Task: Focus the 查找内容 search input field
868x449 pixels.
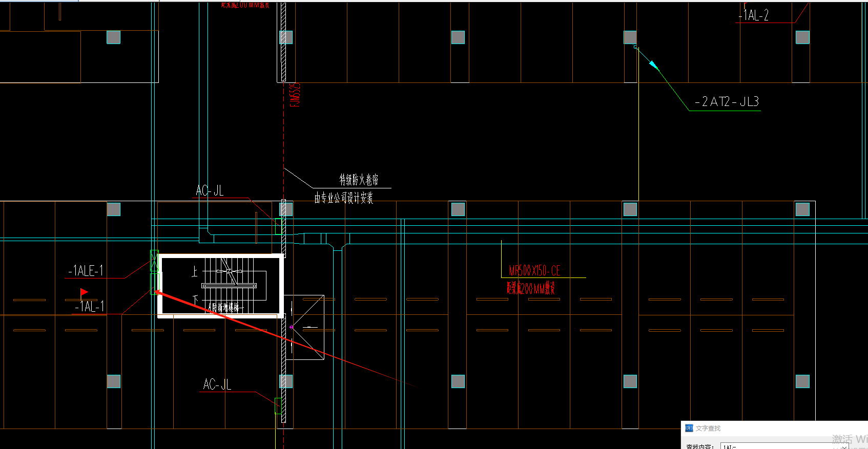Action: point(784,446)
